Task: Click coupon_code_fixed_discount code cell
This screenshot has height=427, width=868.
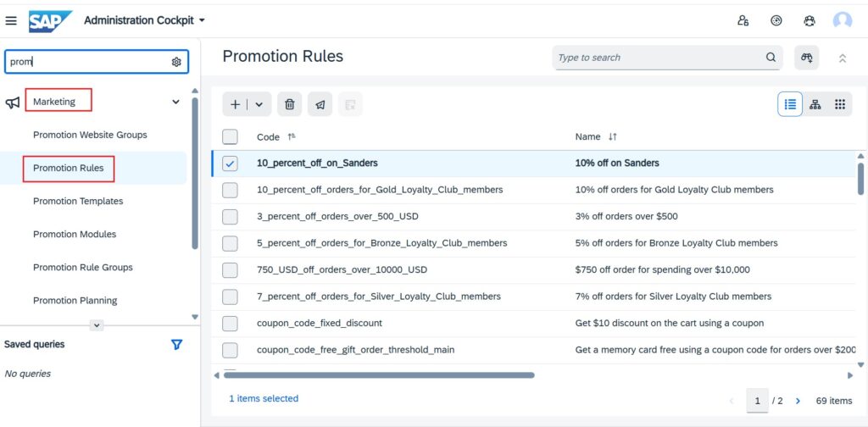Action: [x=320, y=323]
